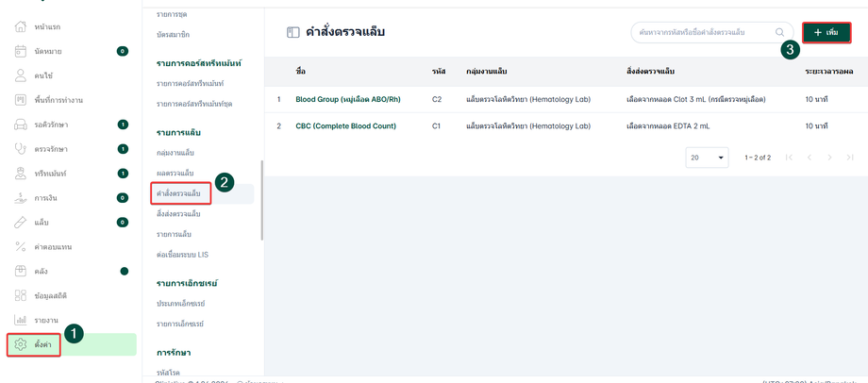Go to last page pagination icon

tap(850, 158)
